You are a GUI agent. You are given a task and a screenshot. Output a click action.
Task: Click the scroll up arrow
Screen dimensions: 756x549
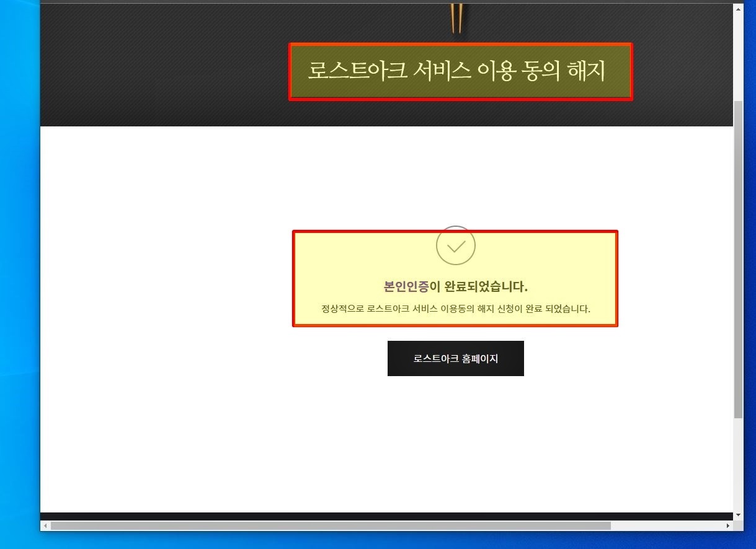click(x=738, y=9)
